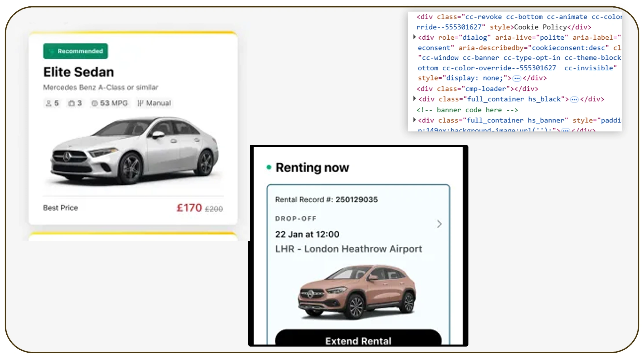The width and height of the screenshot is (644, 359).
Task: Expand the full_container hs_banner div
Action: click(x=415, y=120)
